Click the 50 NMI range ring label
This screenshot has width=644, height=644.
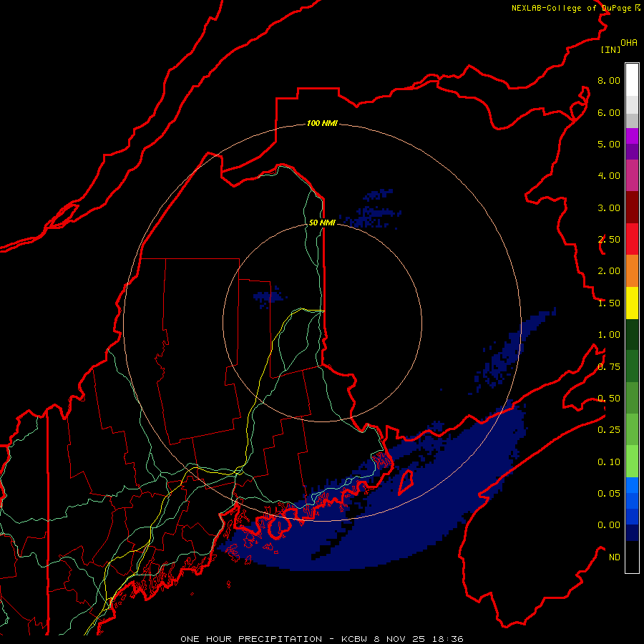[x=322, y=223]
